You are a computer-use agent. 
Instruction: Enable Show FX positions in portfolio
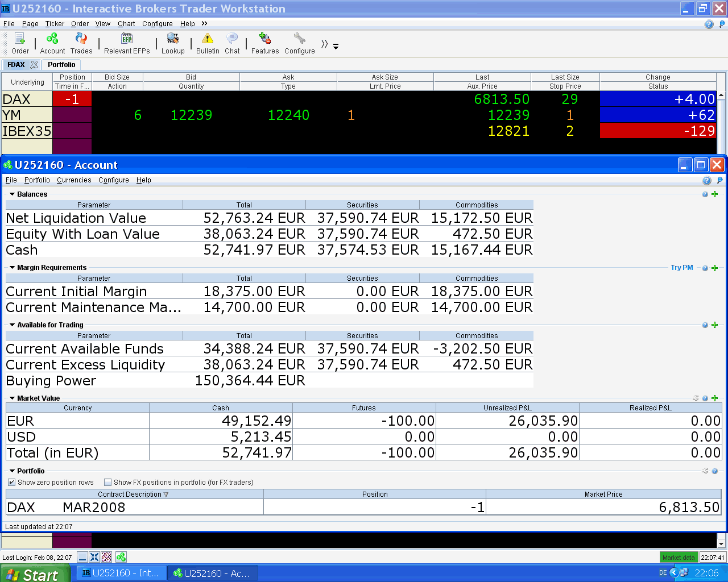coord(108,483)
